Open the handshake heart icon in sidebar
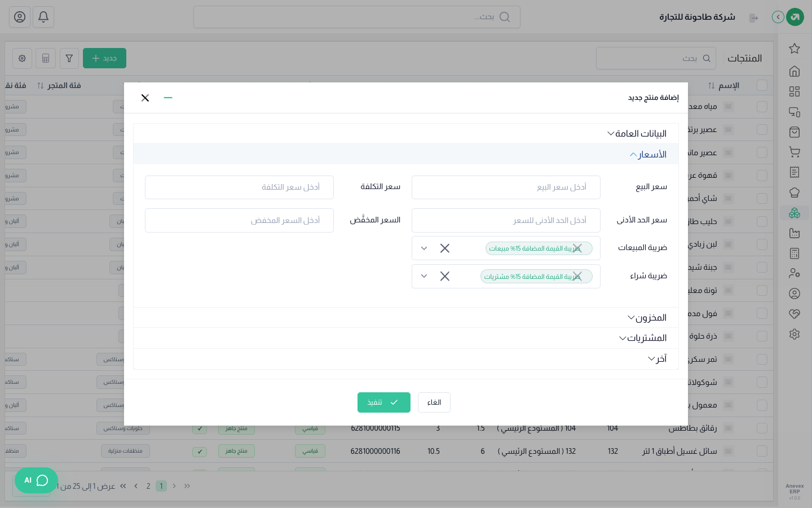Image resolution: width=812 pixels, height=508 pixels. (795, 314)
